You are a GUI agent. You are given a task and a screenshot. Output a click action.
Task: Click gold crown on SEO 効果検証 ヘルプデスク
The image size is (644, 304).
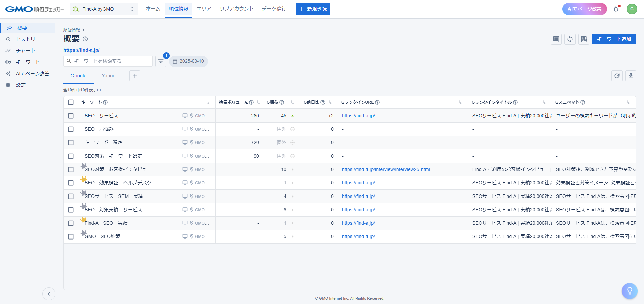click(83, 179)
